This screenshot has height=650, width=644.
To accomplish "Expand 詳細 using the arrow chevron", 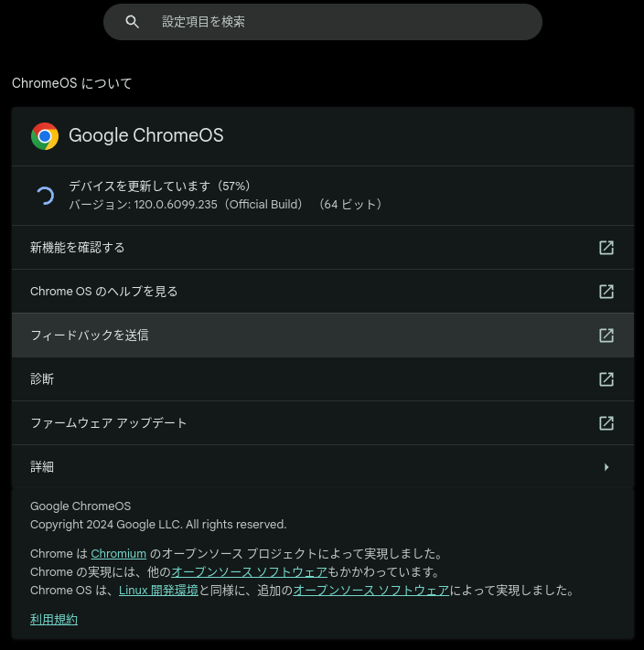I will point(606,467).
